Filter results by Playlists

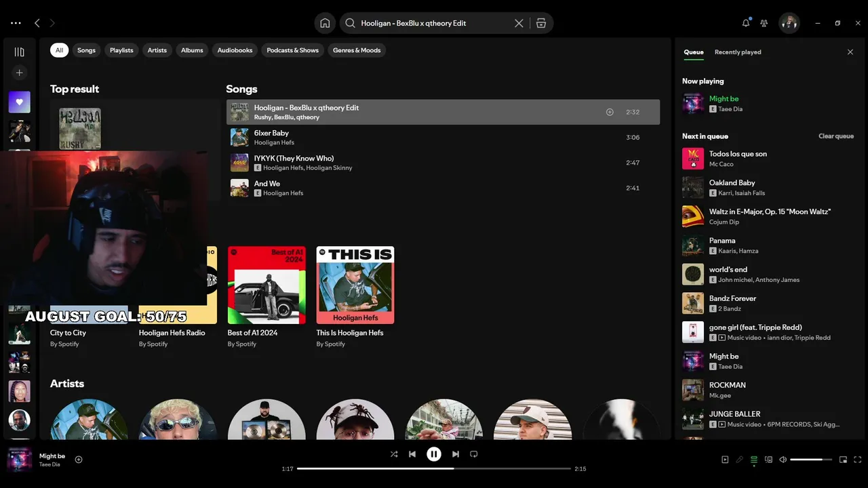point(121,50)
